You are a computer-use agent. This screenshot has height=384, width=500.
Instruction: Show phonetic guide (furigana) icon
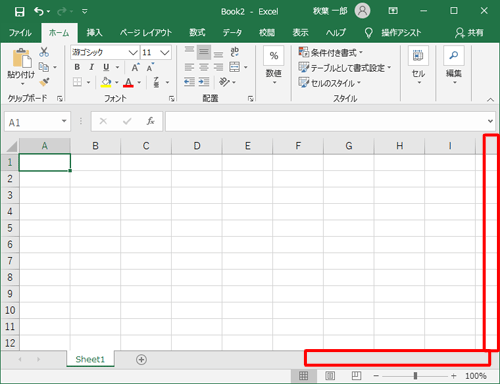coord(156,82)
